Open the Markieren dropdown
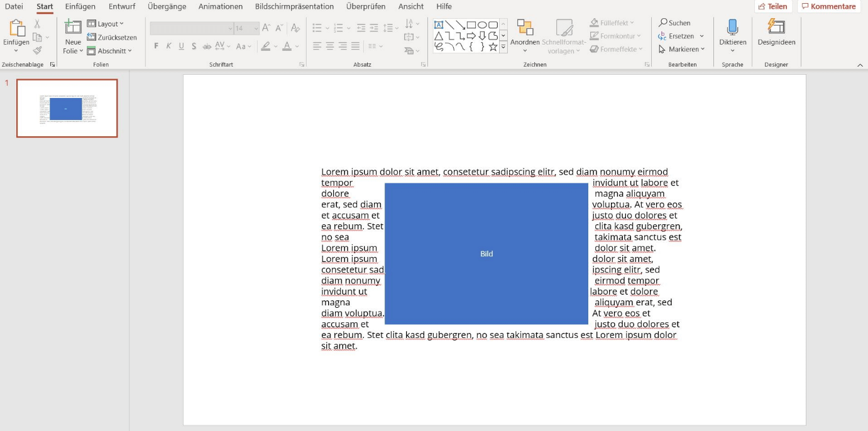The image size is (868, 431). [x=683, y=49]
